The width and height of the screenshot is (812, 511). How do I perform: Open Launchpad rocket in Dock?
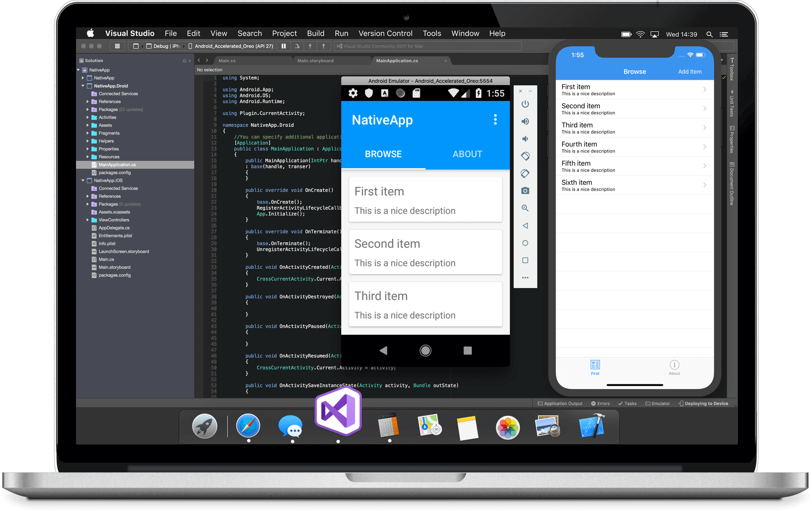click(205, 426)
